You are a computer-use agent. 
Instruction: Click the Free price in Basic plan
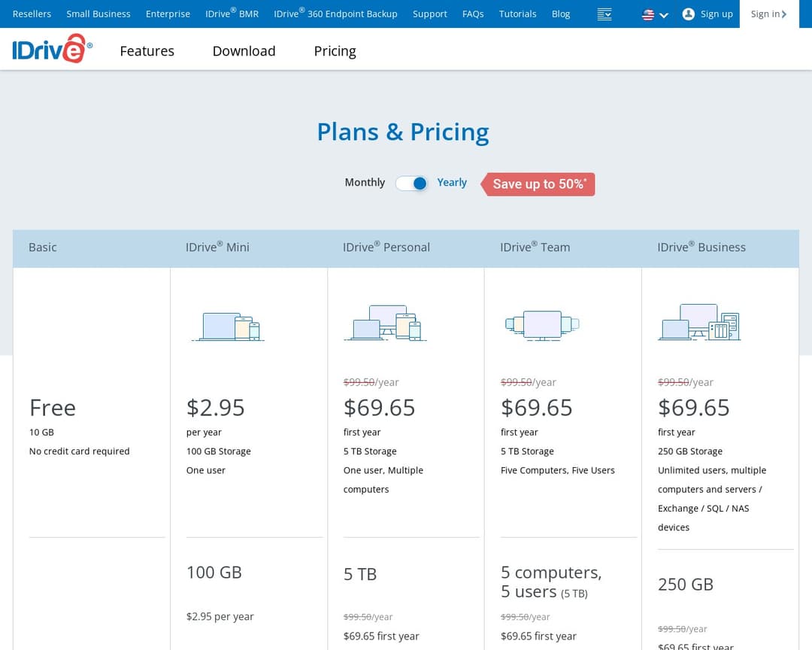[x=53, y=408]
